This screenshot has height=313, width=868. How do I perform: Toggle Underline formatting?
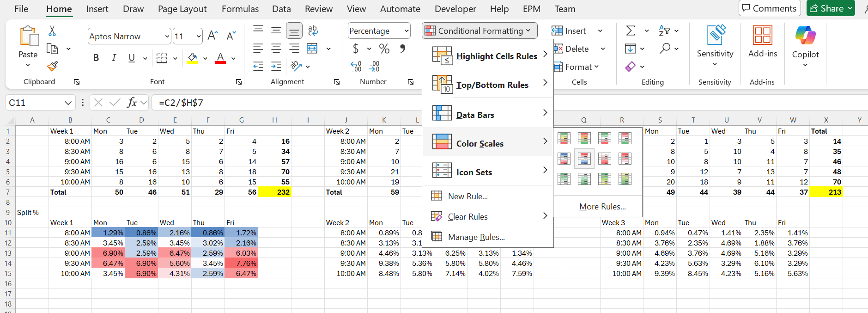point(132,58)
